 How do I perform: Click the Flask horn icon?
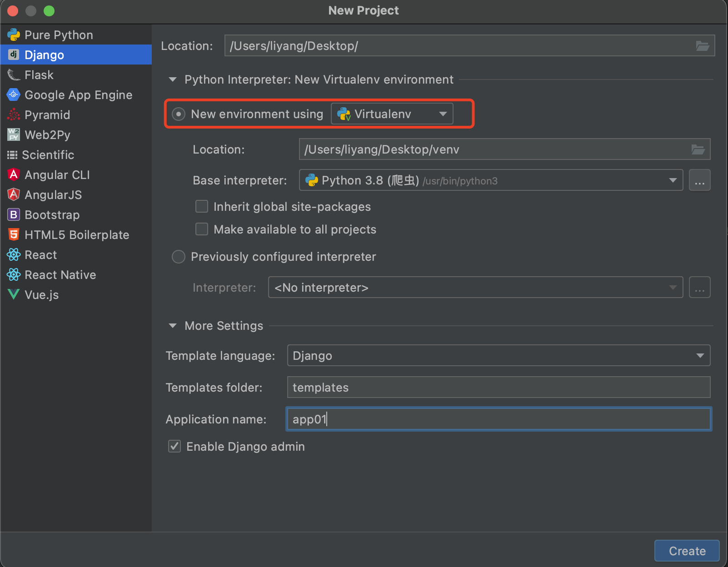coord(14,75)
